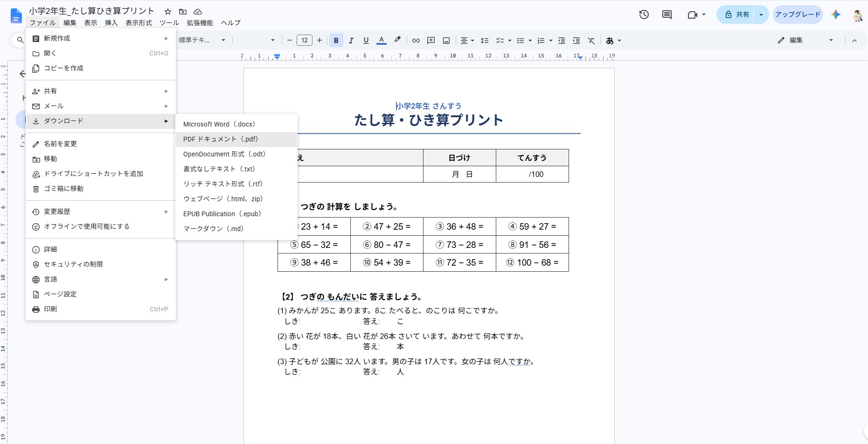Click アップグレード button
Image resolution: width=868 pixels, height=444 pixels.
click(798, 14)
